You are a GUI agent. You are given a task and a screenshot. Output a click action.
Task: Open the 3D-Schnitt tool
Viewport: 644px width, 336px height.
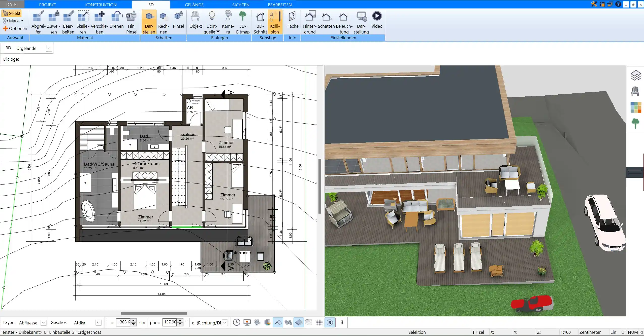260,22
